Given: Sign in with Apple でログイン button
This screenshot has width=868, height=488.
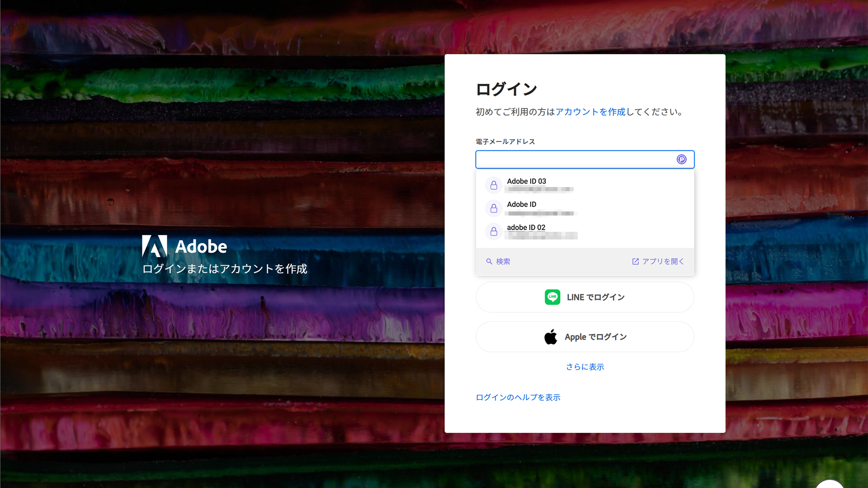Looking at the screenshot, I should (585, 337).
